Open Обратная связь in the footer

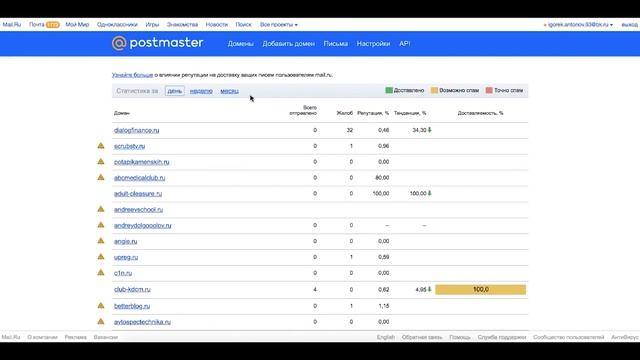click(x=422, y=337)
